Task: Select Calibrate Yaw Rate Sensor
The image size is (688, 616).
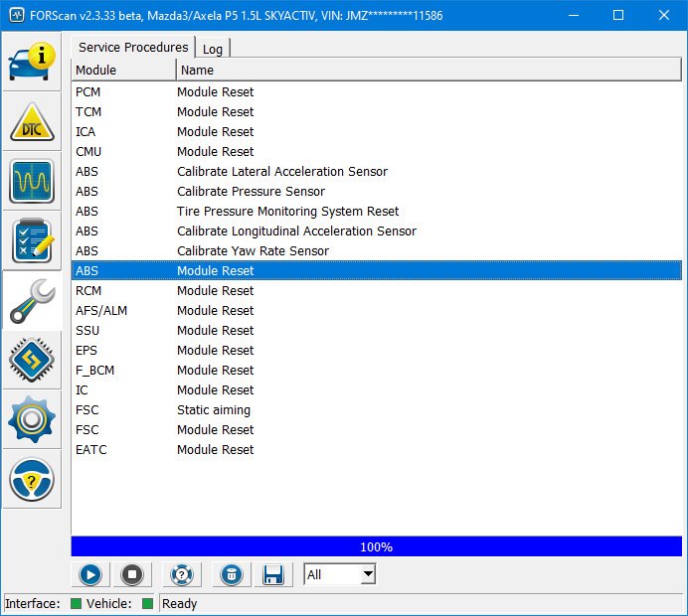Action: point(377,250)
